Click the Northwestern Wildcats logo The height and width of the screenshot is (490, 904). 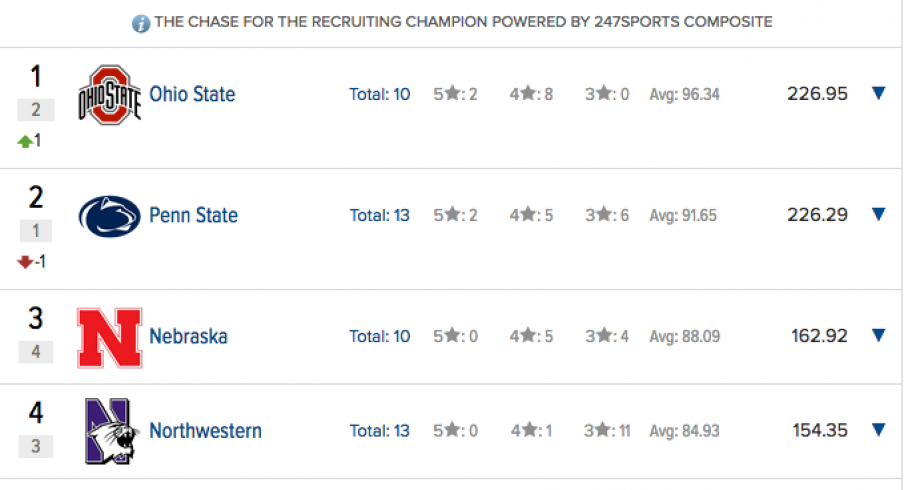click(x=111, y=431)
